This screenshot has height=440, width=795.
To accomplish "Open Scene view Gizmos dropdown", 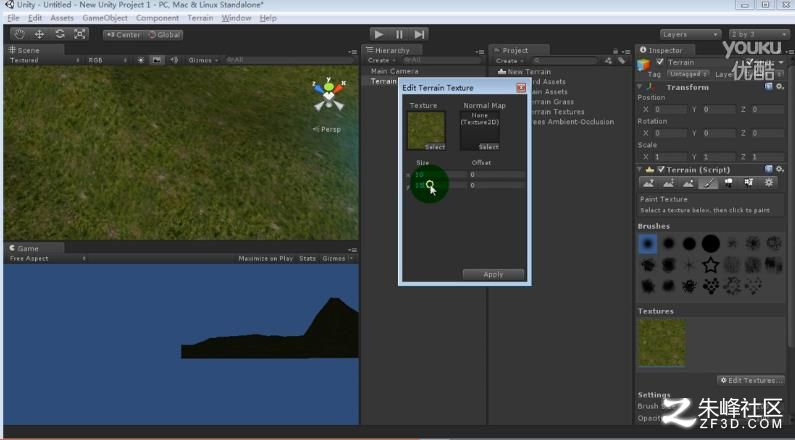I will click(203, 60).
